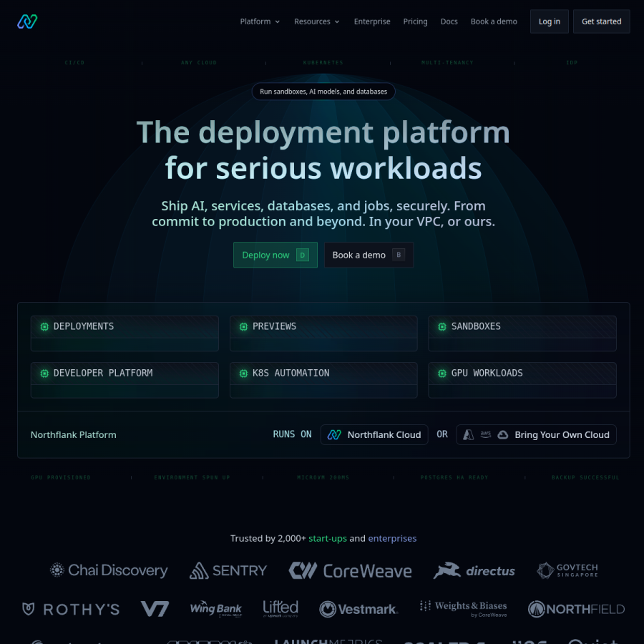Click the V7 logo
This screenshot has height=644, width=644.
tap(155, 609)
